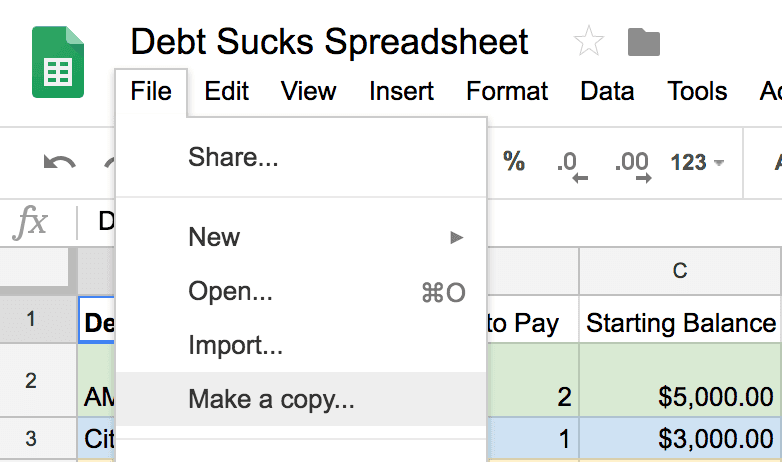
Task: Open the Format menu
Action: click(507, 91)
